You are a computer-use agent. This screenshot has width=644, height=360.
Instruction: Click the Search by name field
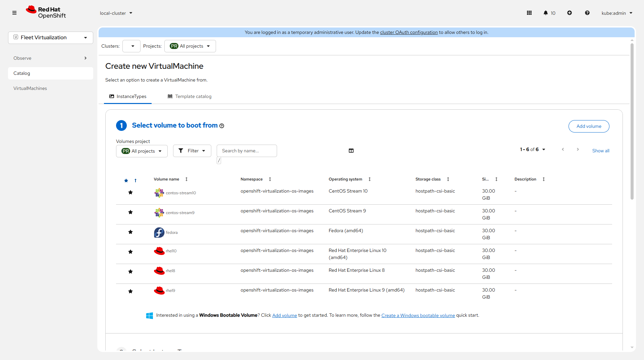tap(247, 151)
